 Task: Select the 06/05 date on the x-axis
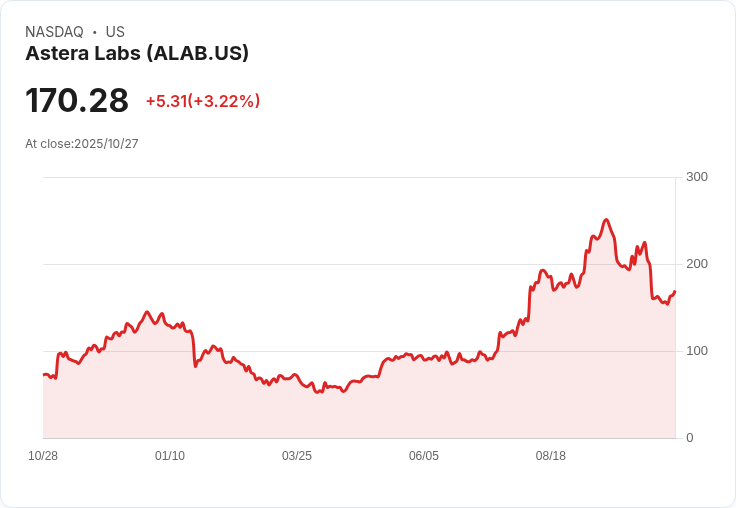(424, 456)
